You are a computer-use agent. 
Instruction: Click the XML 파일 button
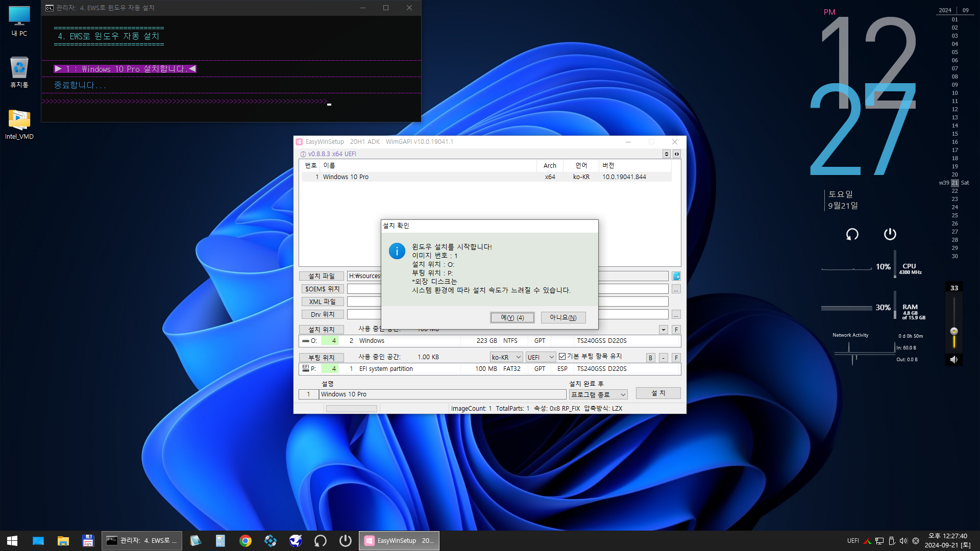pos(322,302)
